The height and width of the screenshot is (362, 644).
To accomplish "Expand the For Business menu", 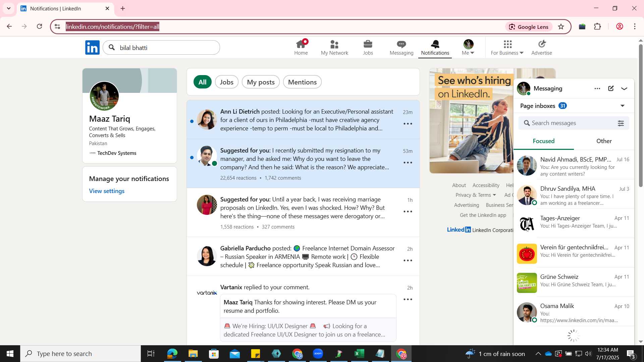I will (507, 47).
